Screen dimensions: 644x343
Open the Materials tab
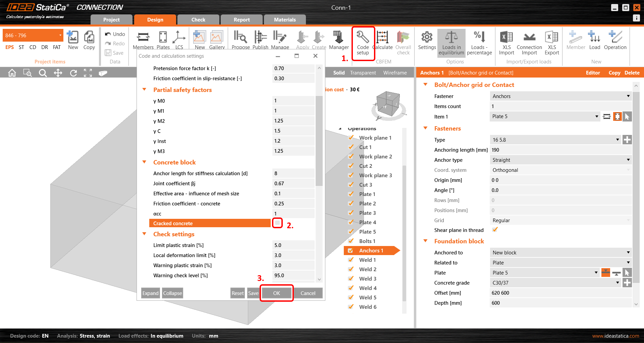click(285, 20)
